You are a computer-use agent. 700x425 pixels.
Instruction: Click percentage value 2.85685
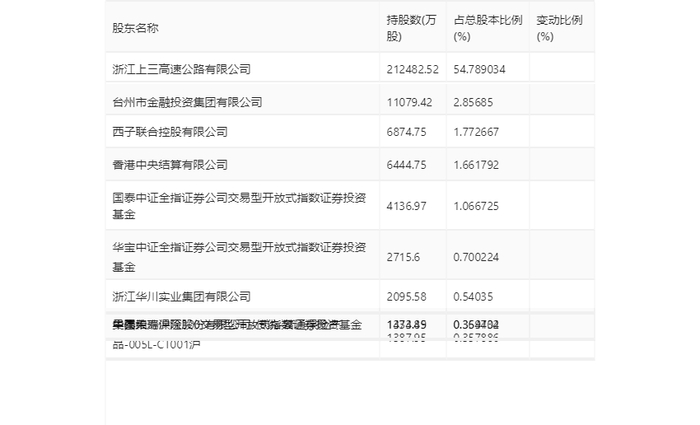(473, 102)
